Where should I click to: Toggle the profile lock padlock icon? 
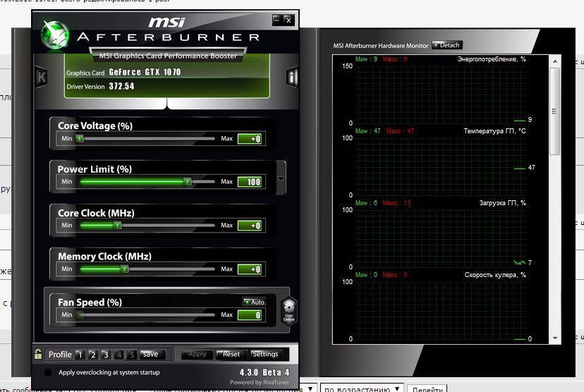pyautogui.click(x=38, y=354)
